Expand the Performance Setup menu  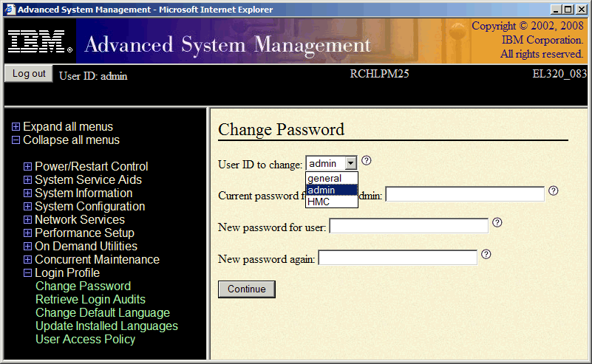27,233
